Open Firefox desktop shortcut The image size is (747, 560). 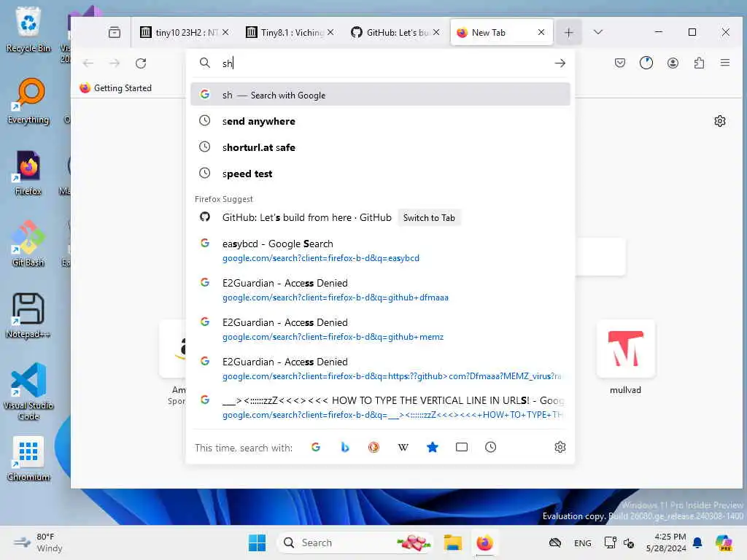point(28,172)
